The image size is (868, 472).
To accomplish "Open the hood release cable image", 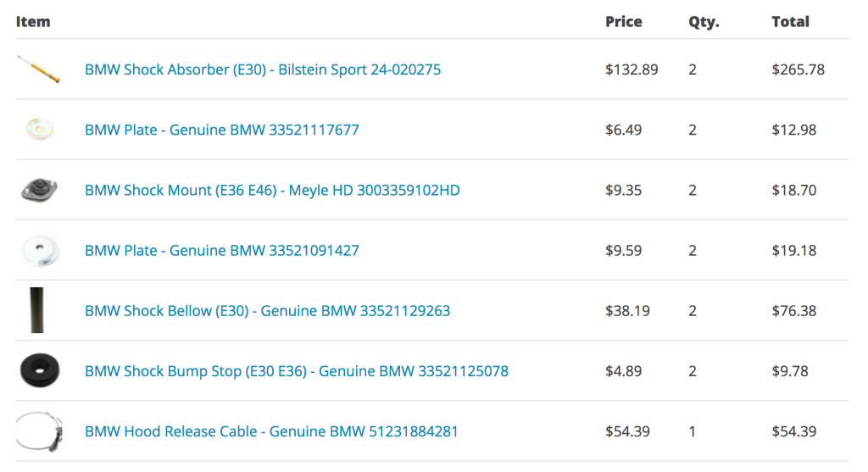I will point(39,431).
